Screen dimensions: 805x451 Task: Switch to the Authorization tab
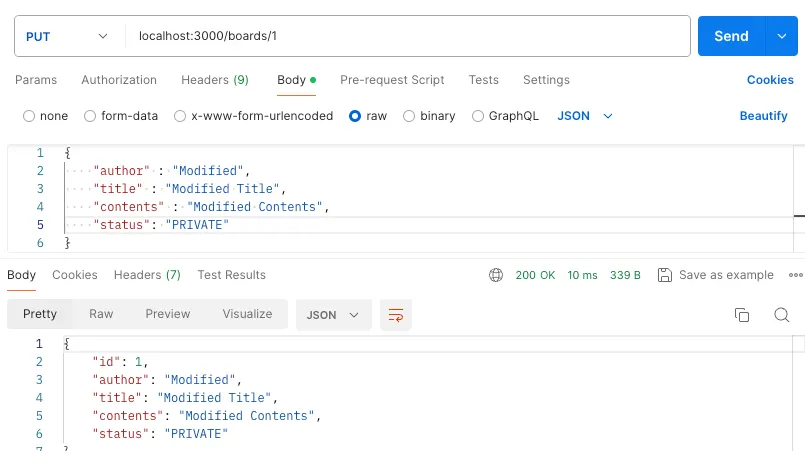[119, 80]
